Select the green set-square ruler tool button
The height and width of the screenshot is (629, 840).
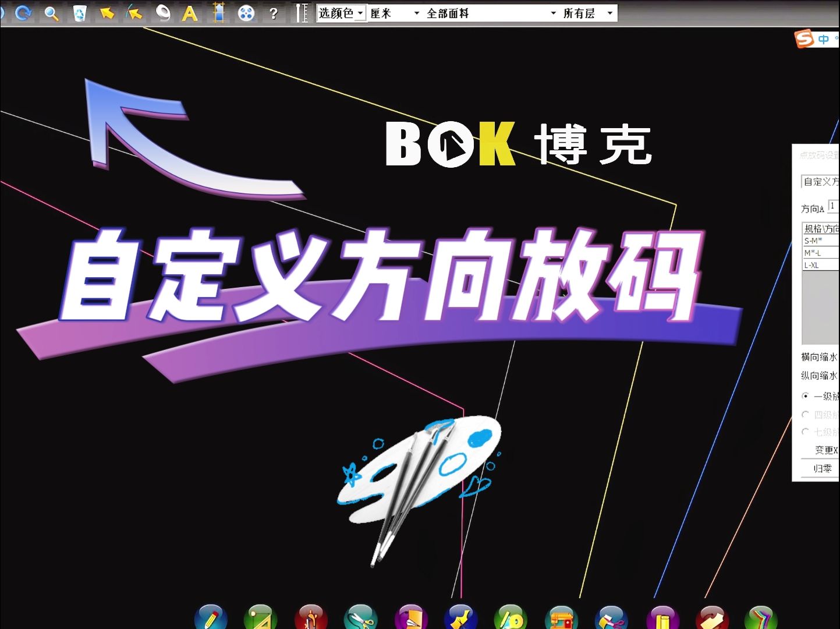(261, 617)
